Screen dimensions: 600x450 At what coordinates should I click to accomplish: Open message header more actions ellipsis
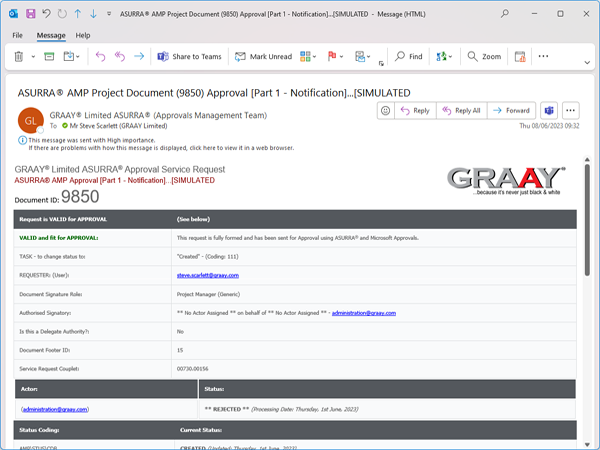point(571,111)
